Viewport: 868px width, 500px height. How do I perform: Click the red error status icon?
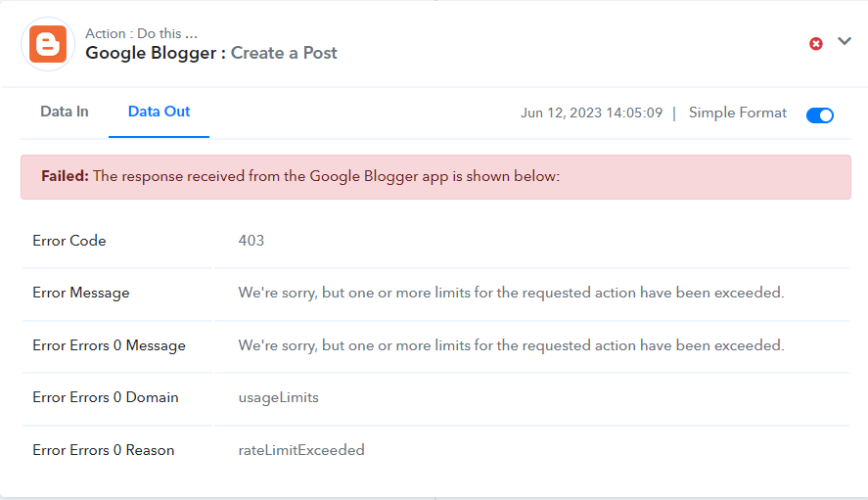pyautogui.click(x=815, y=44)
